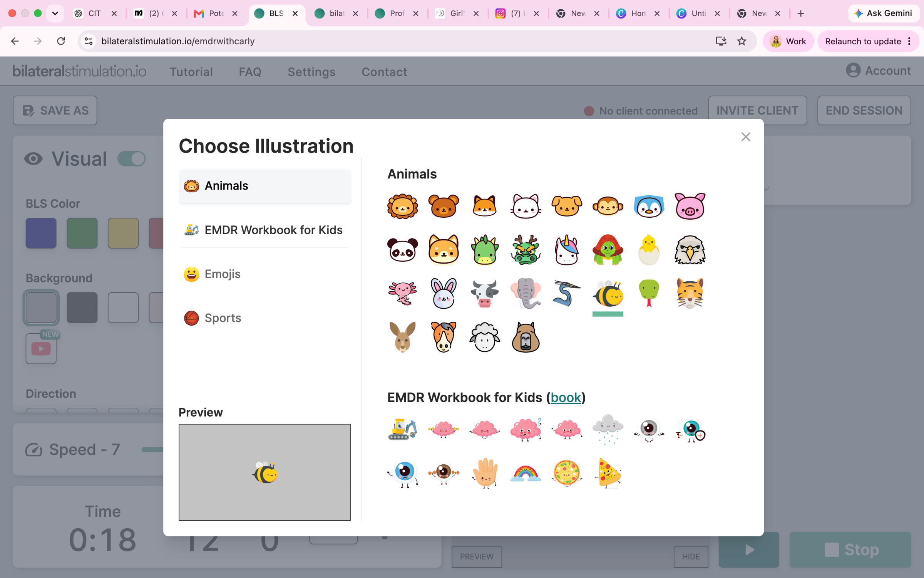Click the SAVE AS button
Viewport: 924px width, 578px height.
pos(55,111)
